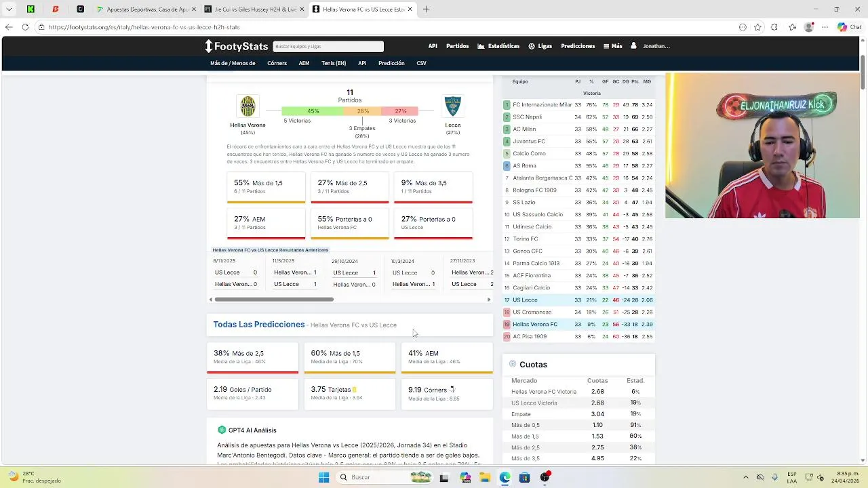Viewport: 868px width, 488px height.
Task: Expand the Más hamburger menu
Action: point(613,46)
